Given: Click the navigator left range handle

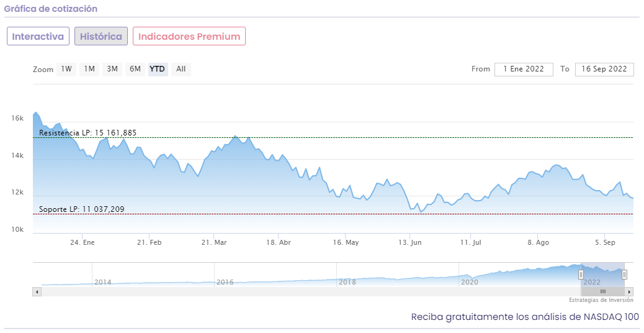Looking at the screenshot, I should pyautogui.click(x=581, y=275).
